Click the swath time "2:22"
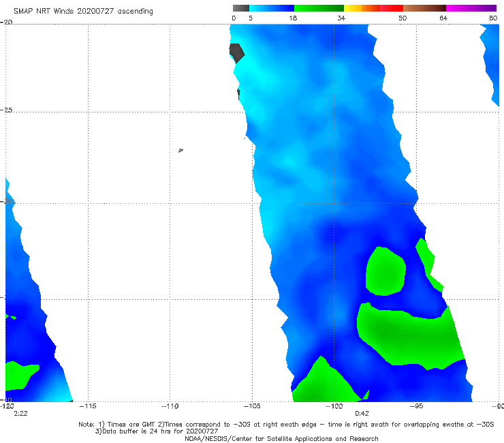504x443 pixels. tap(20, 414)
